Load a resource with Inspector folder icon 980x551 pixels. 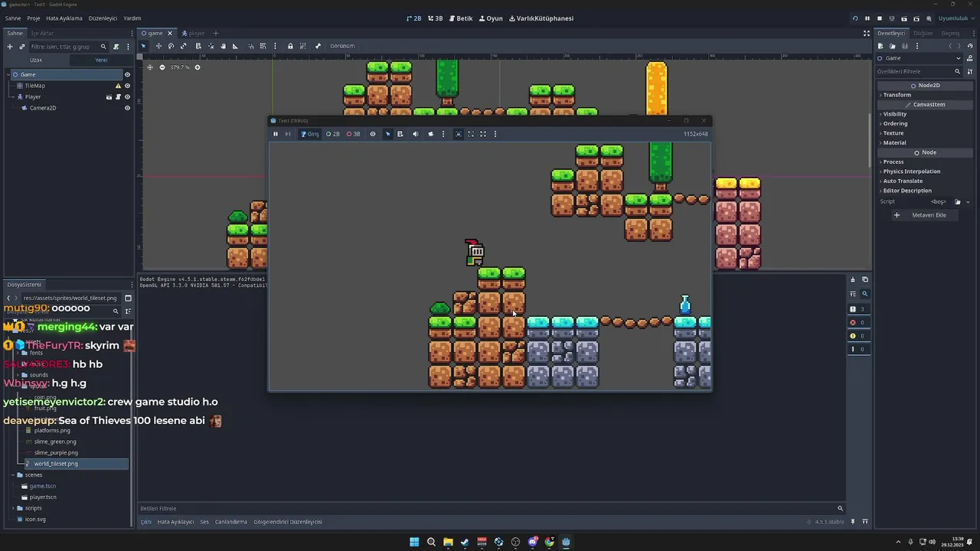click(x=892, y=47)
